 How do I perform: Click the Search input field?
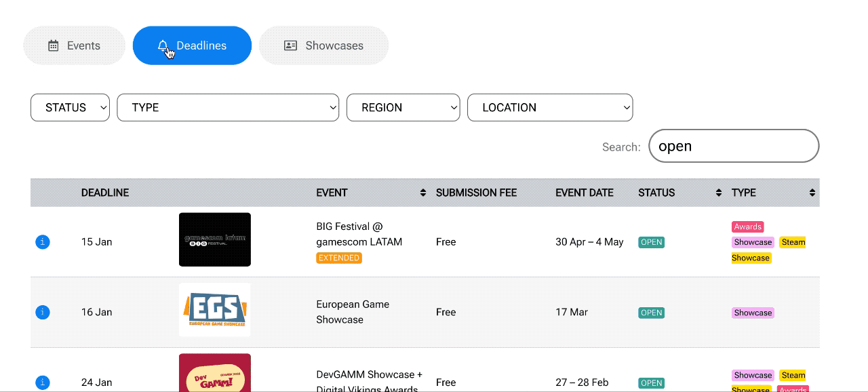pos(734,146)
